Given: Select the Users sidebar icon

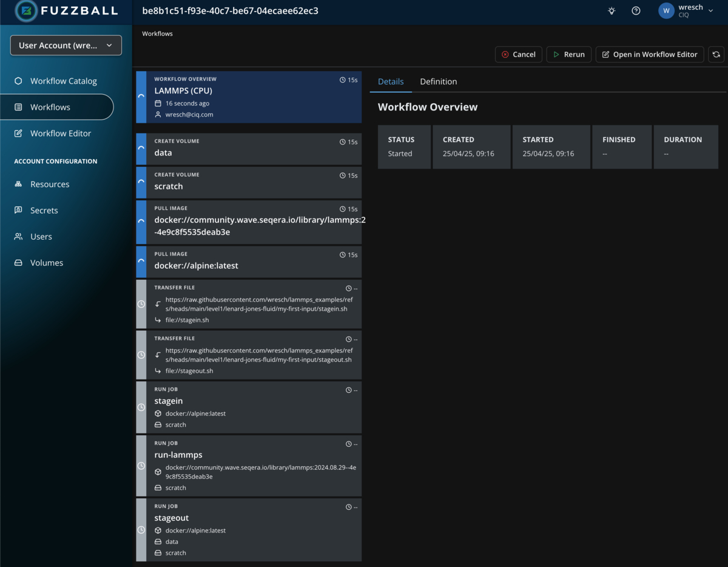Looking at the screenshot, I should (18, 236).
